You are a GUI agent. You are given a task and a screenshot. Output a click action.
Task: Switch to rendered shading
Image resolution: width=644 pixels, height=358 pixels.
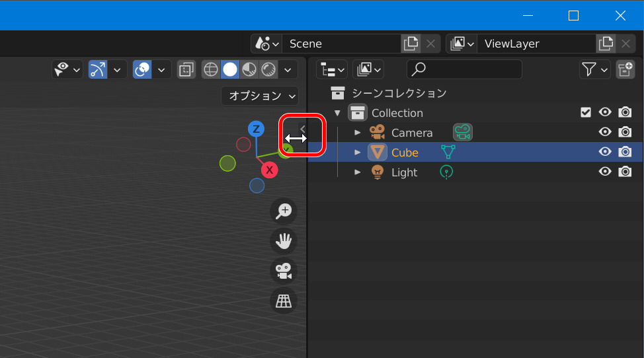click(x=268, y=70)
